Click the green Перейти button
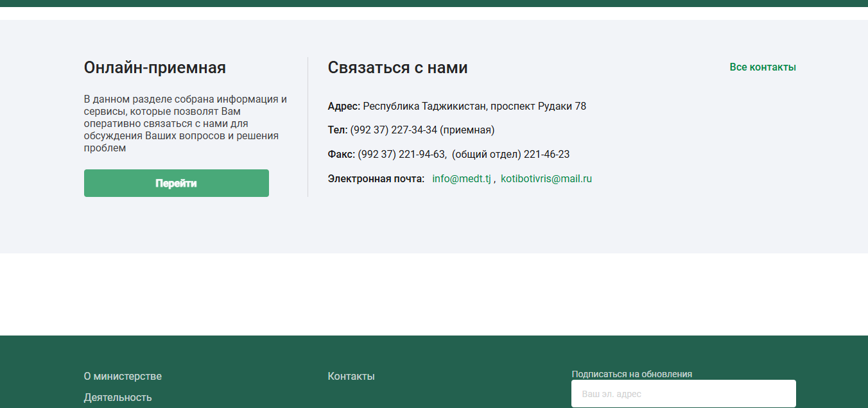The image size is (868, 408). 176,183
